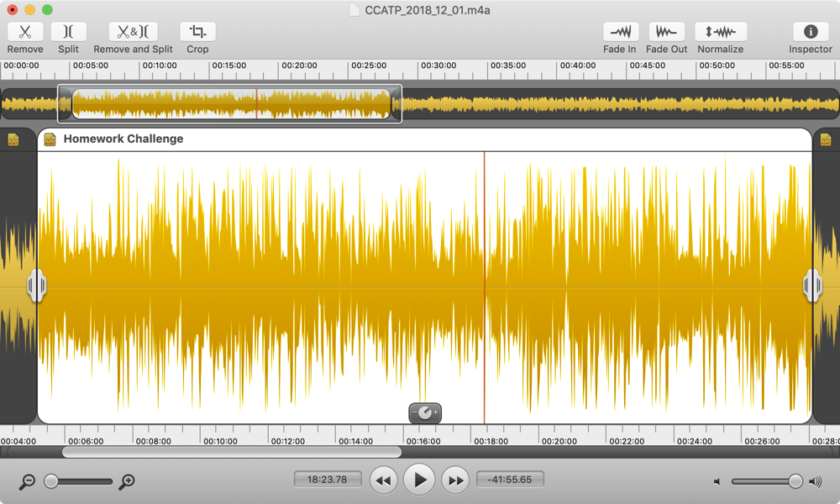The height and width of the screenshot is (504, 840).
Task: Click the fast forward button
Action: [x=454, y=480]
